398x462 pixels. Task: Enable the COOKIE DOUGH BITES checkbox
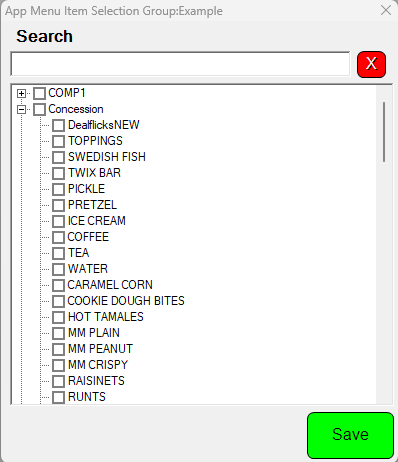[x=59, y=301]
